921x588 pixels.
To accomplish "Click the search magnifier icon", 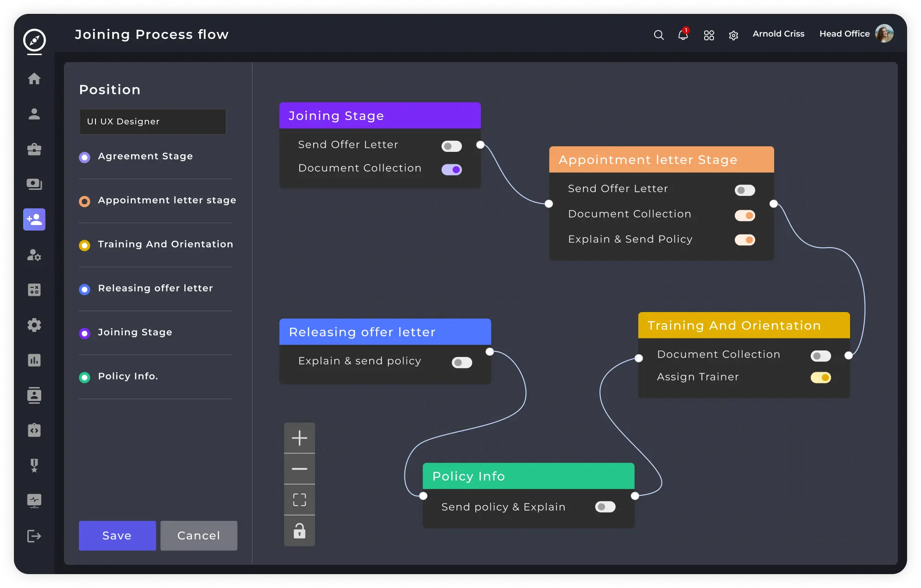I will point(658,35).
